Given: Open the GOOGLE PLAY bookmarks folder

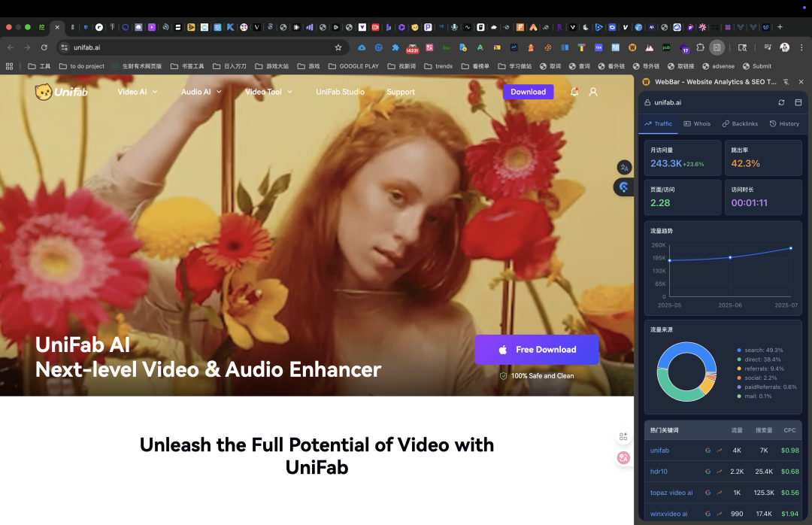Looking at the screenshot, I should pos(353,66).
